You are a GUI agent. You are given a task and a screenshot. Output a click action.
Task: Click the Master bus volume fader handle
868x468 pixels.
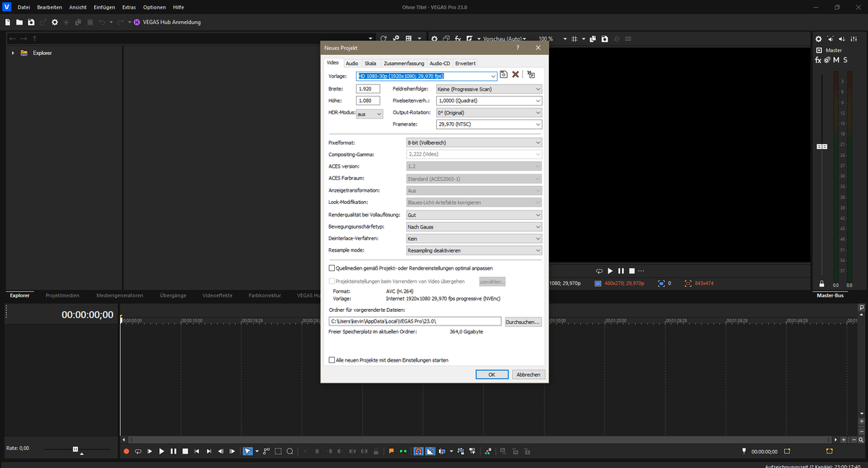pos(822,147)
